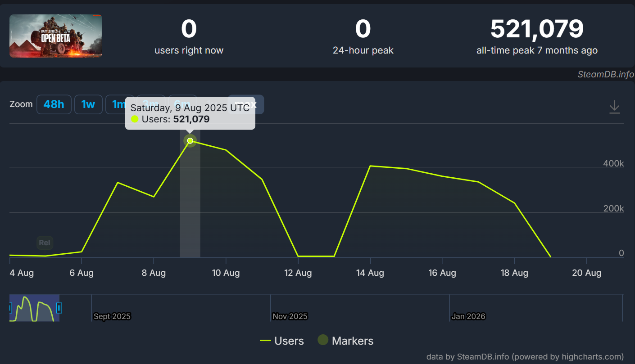Click the navigator at Nov 2025

[290, 316]
